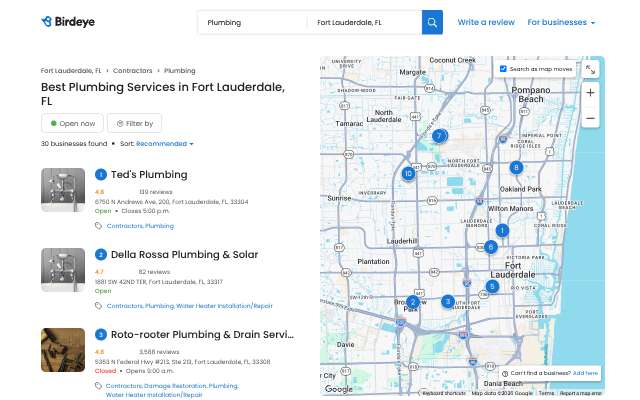The image size is (640, 400).
Task: Open the Write a review link
Action: coord(486,22)
